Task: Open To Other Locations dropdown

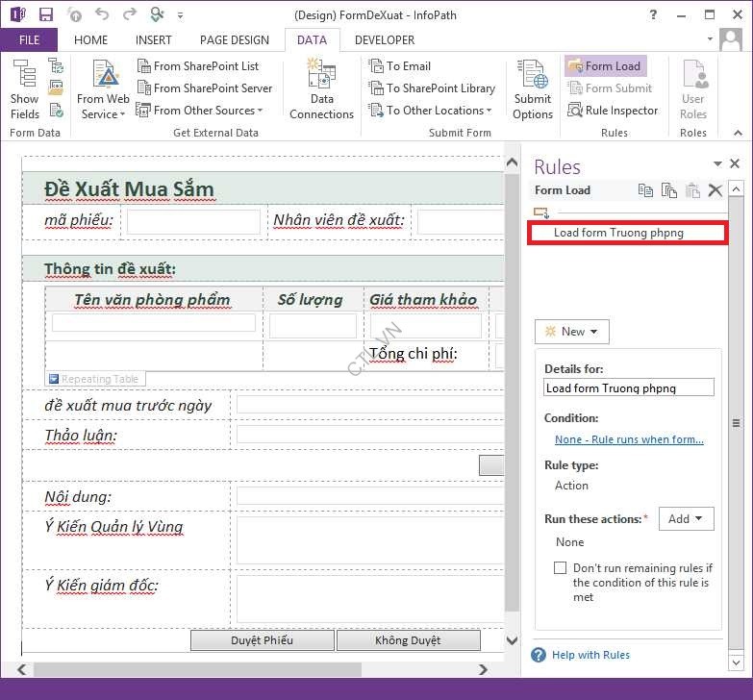Action: point(431,111)
